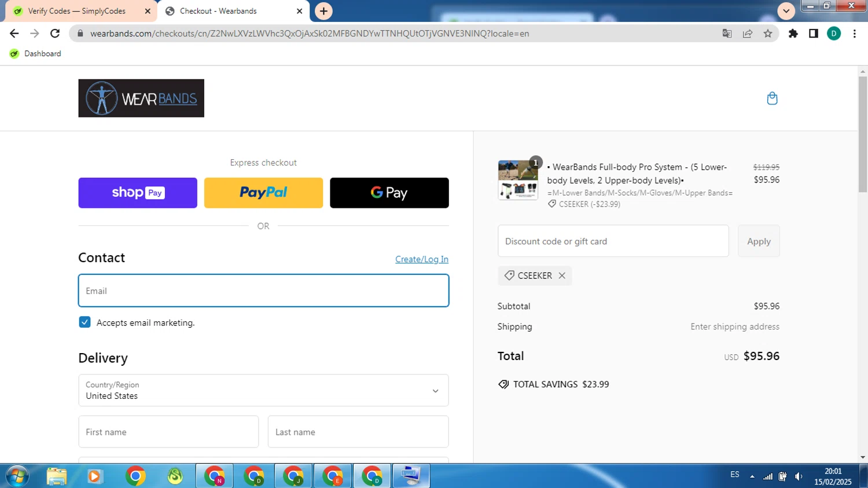The image size is (868, 488).
Task: Open the browser extensions puzzle icon
Action: pyautogui.click(x=793, y=34)
